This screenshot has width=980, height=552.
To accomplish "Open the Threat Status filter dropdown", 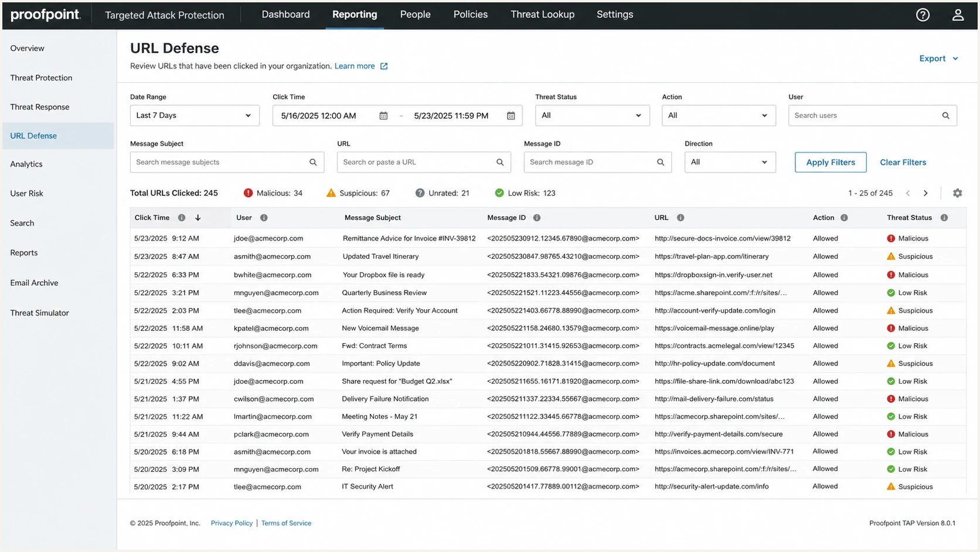I will coord(592,116).
